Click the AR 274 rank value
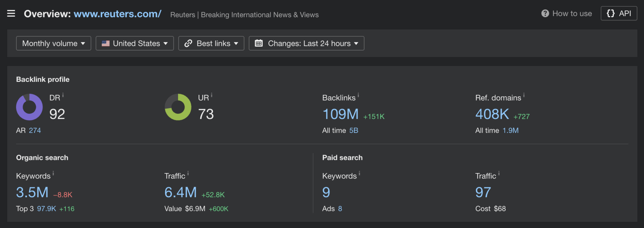 tap(35, 130)
